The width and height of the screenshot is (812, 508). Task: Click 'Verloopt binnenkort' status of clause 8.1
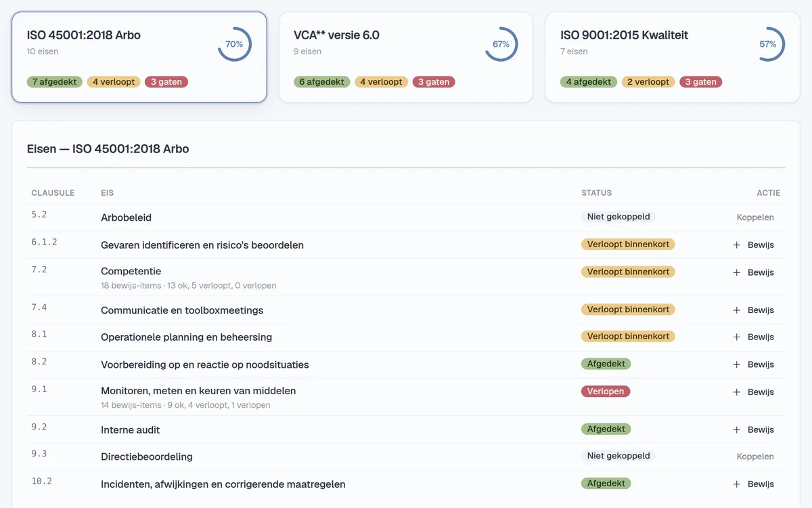click(x=628, y=337)
